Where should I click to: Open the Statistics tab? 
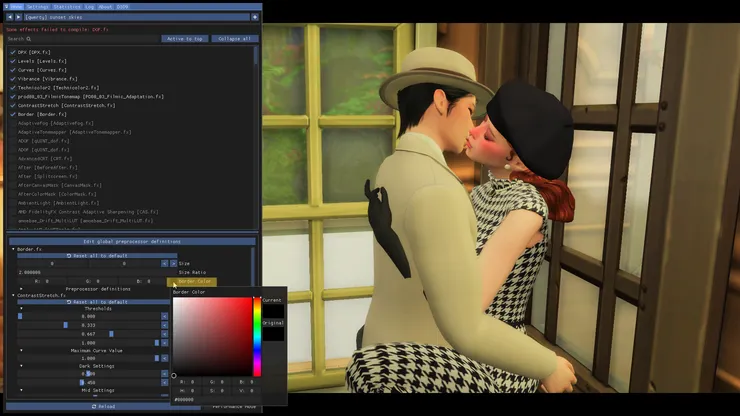pos(67,7)
